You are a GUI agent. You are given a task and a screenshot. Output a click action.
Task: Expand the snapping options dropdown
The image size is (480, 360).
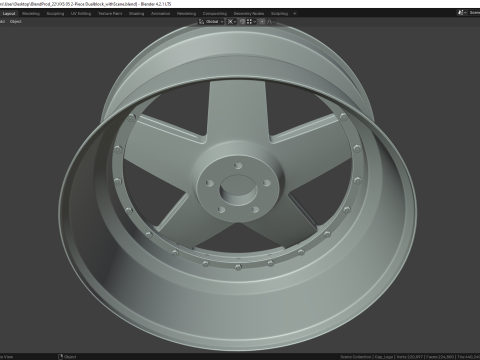click(251, 22)
